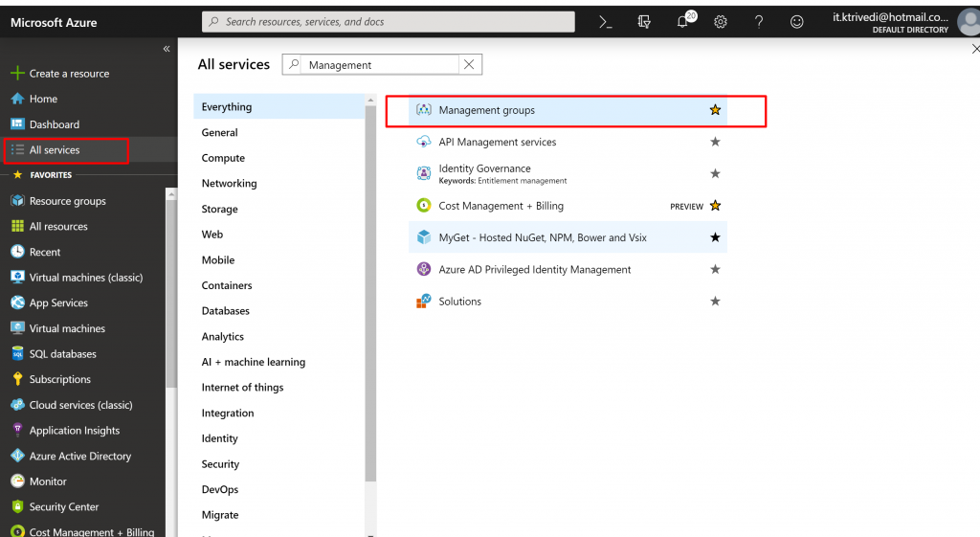Open Management groups service
Image resolution: width=980 pixels, height=537 pixels.
click(x=486, y=110)
